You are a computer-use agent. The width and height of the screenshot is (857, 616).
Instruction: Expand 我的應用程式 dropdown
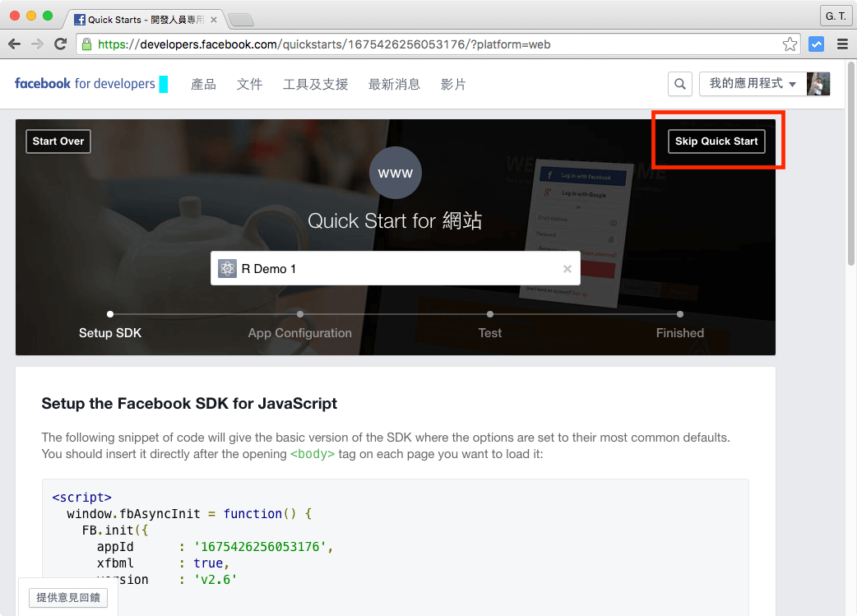[x=752, y=84]
